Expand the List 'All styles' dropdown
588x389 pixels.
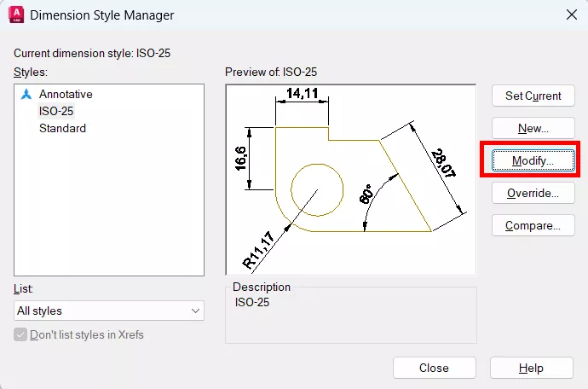point(109,311)
